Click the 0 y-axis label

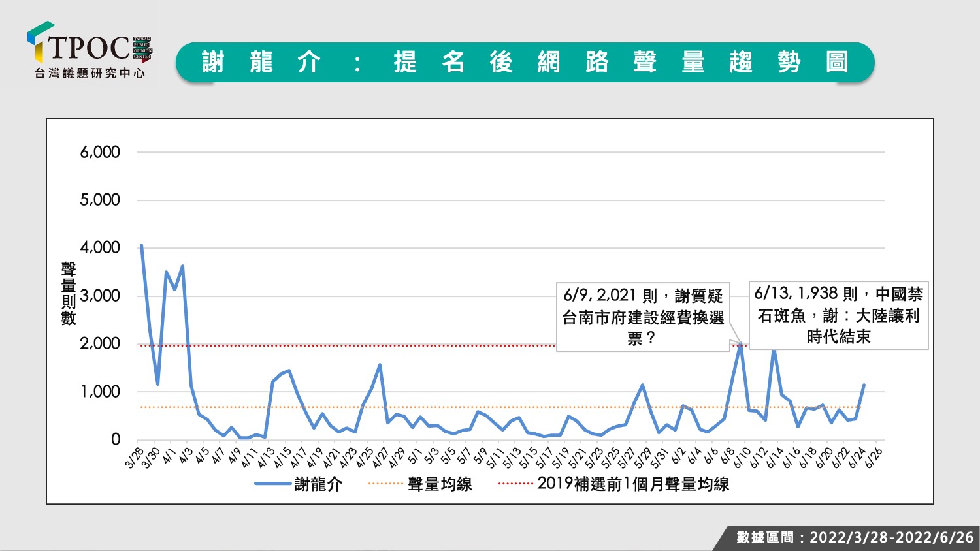[116, 439]
